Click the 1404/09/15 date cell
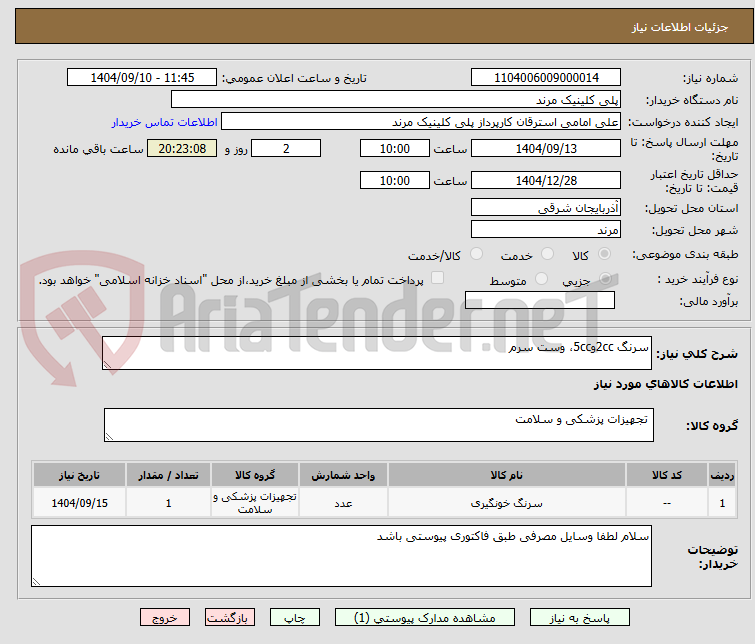Screen dimensions: 755x644 [79, 503]
